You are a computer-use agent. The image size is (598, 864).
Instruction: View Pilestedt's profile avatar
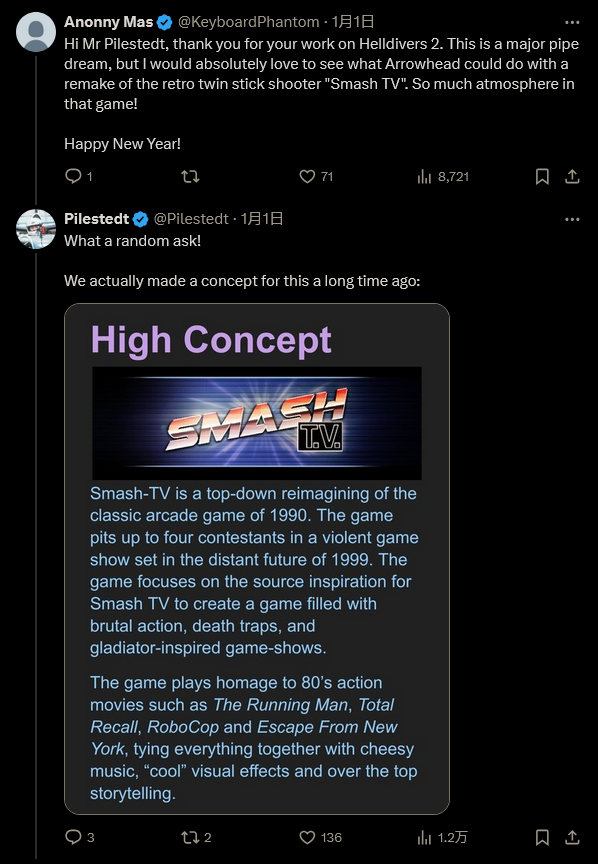(x=36, y=229)
